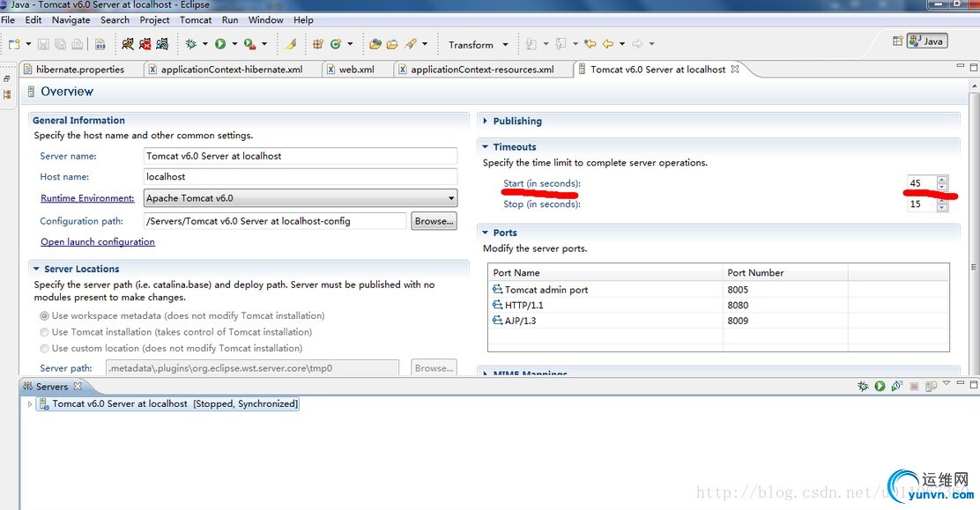Screen dimensions: 980x510
Task: Select 'Use Tomcat installation' radio option
Action: pyautogui.click(x=44, y=332)
